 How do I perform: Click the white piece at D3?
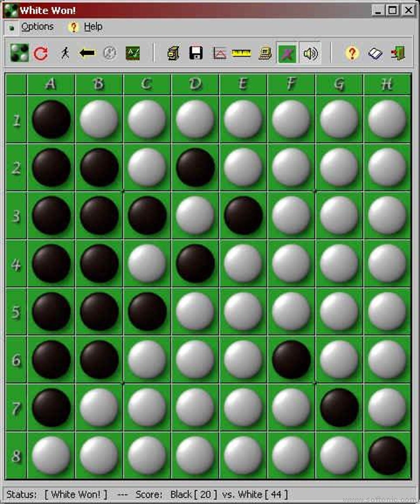pos(195,215)
